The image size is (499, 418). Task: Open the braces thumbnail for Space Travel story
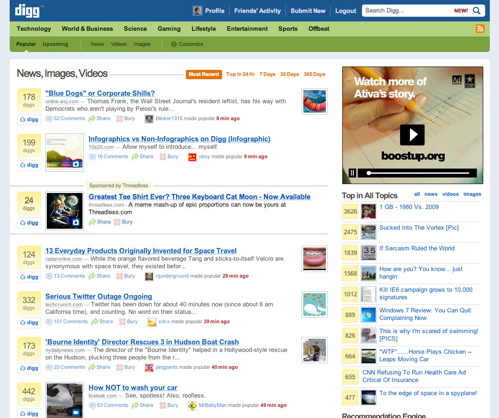314,259
